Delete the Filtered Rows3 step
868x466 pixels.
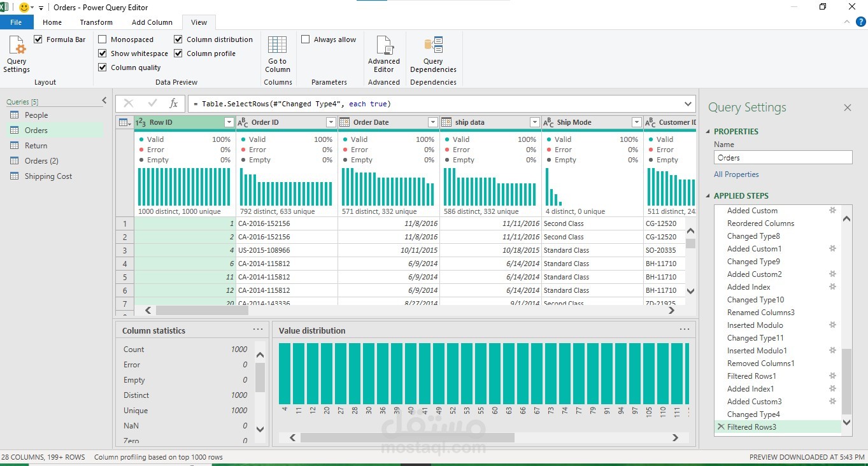[x=721, y=427]
